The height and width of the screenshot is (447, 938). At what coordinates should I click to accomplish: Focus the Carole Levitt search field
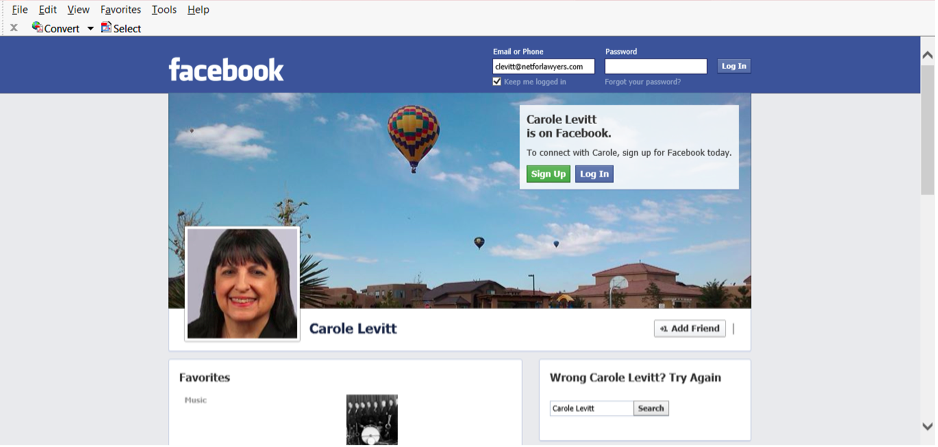[591, 408]
